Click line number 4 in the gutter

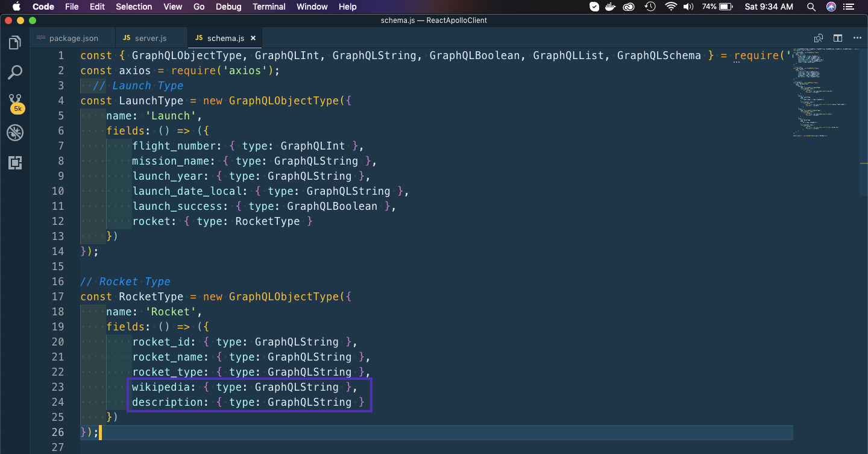point(61,101)
